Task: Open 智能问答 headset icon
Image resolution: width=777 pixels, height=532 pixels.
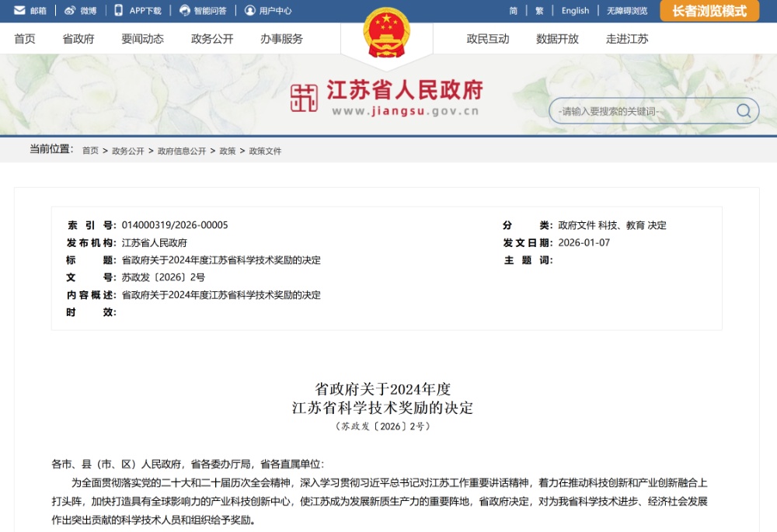Action: click(x=184, y=11)
